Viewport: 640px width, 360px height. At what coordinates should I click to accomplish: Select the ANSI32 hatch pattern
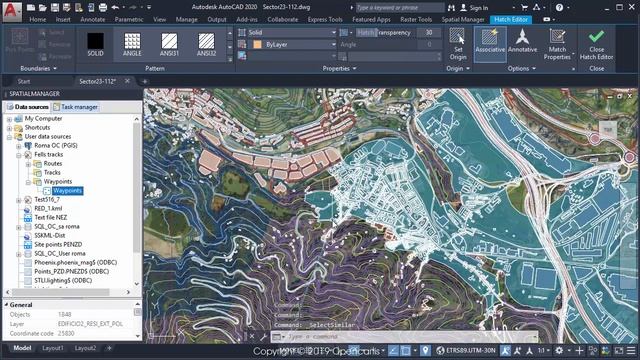206,44
